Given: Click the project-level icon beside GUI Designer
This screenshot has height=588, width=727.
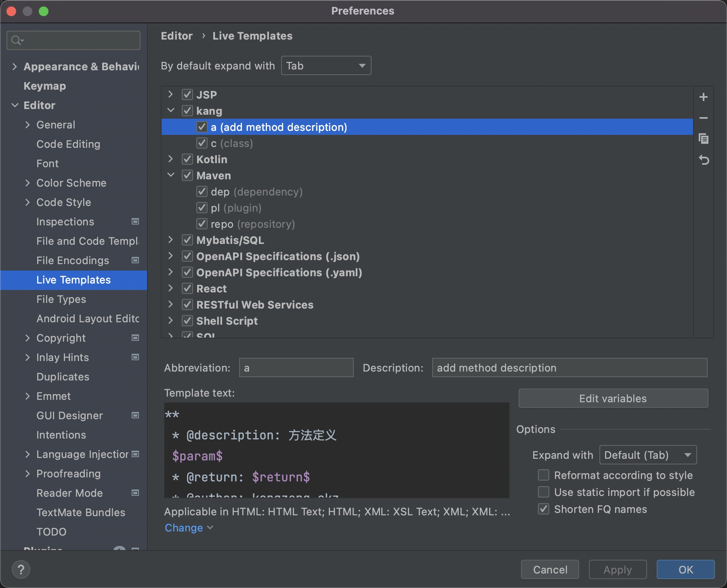Looking at the screenshot, I should click(x=135, y=415).
